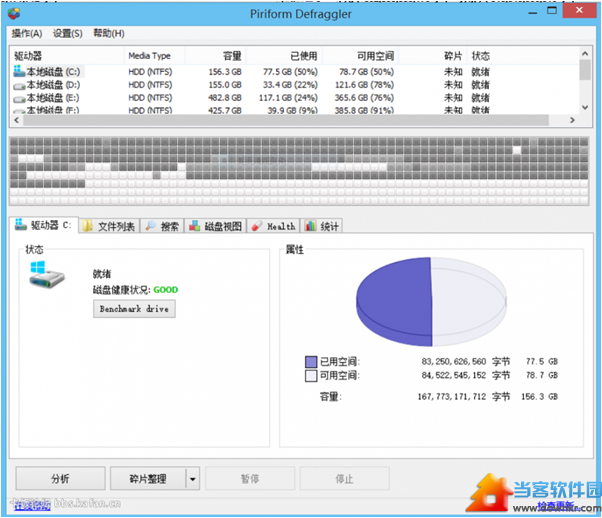Open the 碎片整理 dropdown arrow
602x518 pixels.
193,478
